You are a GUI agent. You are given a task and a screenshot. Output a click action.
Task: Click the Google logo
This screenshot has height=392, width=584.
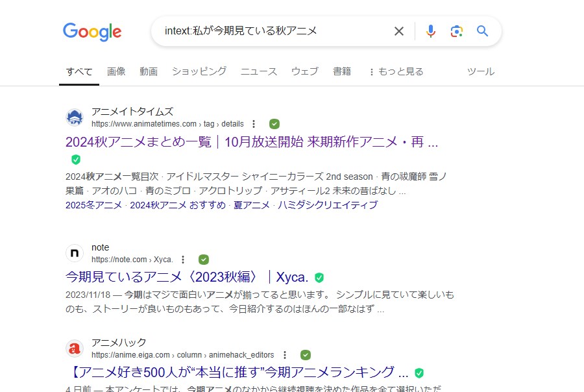(92, 32)
